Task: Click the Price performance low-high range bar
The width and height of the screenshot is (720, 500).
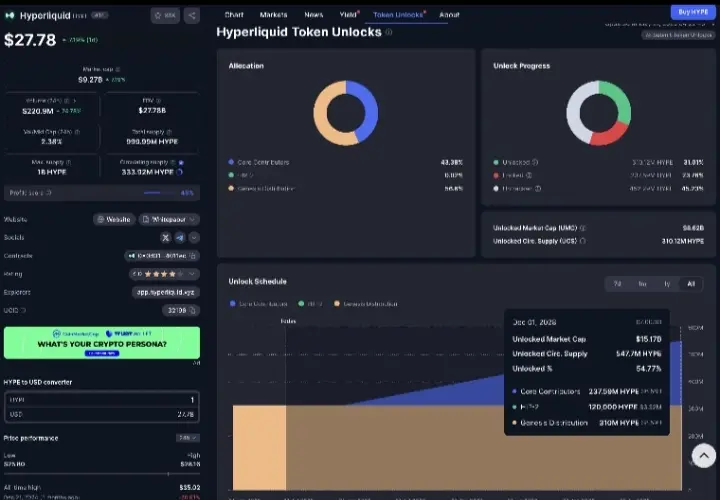Action: 102,473
